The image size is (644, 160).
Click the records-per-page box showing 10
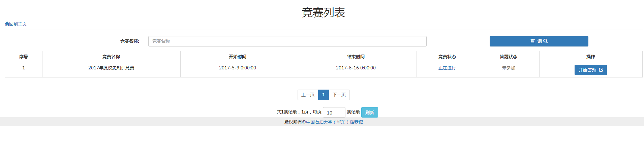[334, 113]
